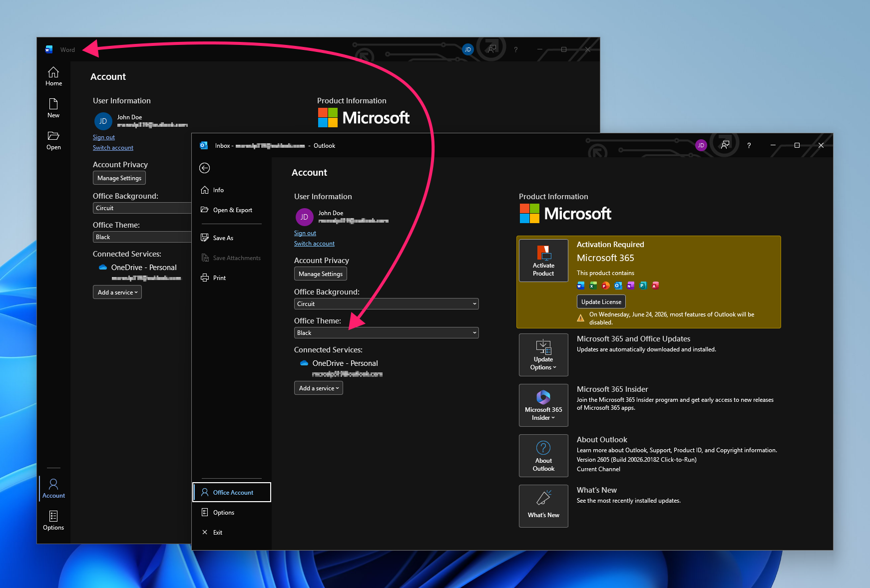870x588 pixels.
Task: Click About Outlook button
Action: point(543,456)
